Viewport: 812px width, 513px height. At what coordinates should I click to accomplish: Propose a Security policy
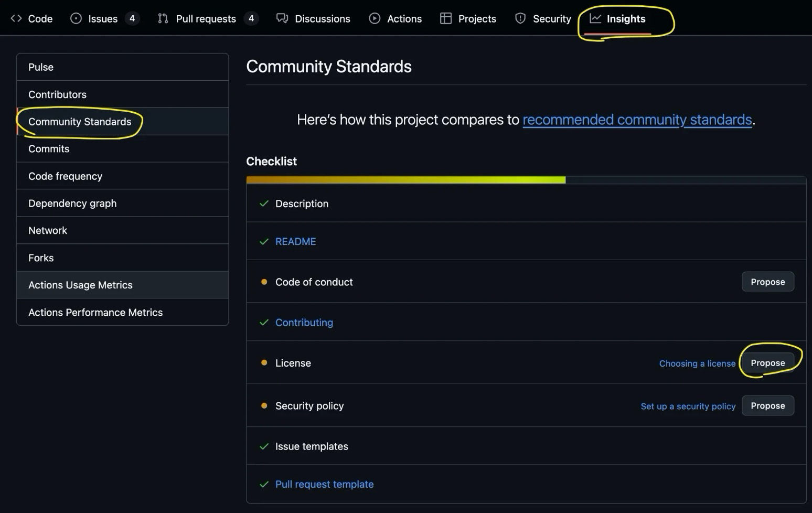tap(767, 405)
